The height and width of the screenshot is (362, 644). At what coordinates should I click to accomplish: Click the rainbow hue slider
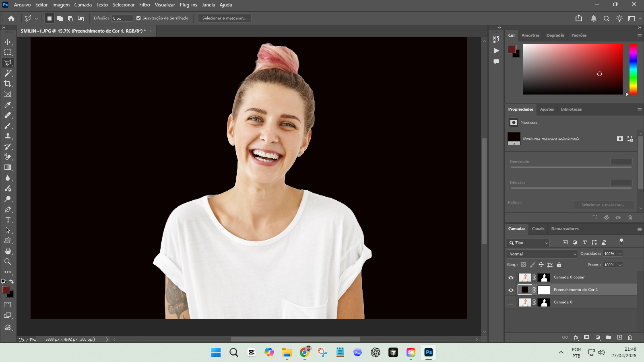tap(633, 69)
